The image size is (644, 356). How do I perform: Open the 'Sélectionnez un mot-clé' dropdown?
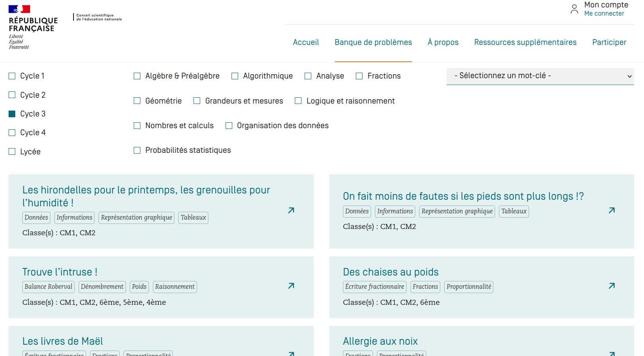click(540, 76)
